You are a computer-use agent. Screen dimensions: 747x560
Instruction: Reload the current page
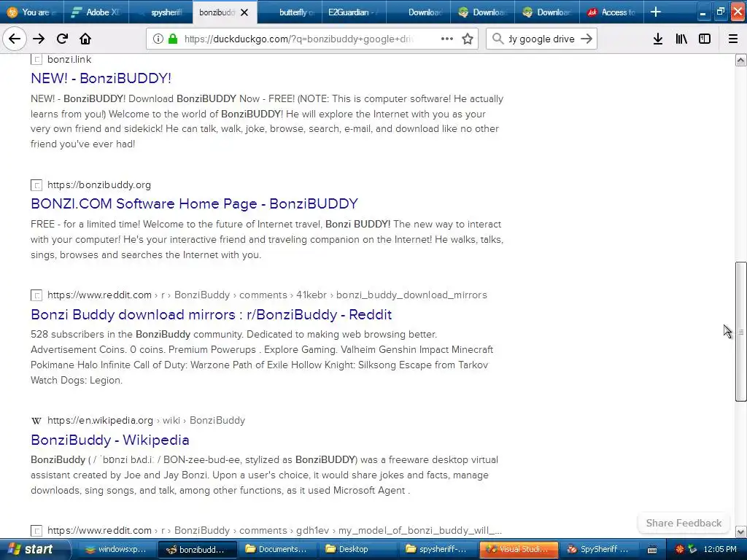(62, 39)
